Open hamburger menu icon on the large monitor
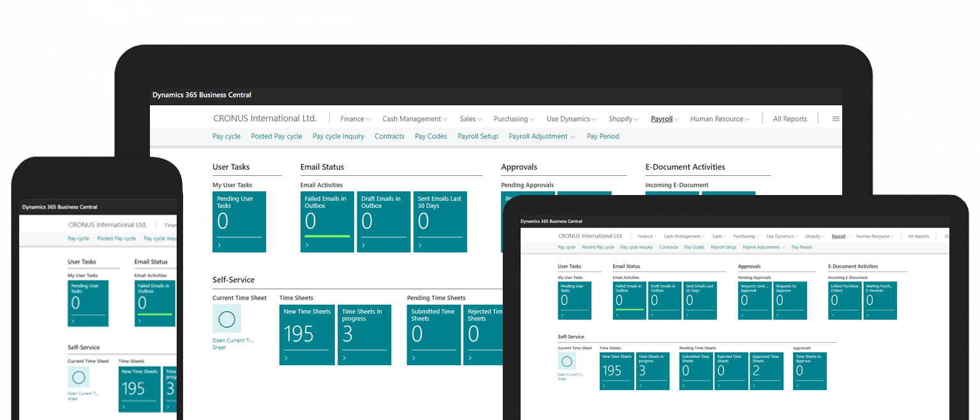Viewport: 980px width, 420px height. pyautogui.click(x=835, y=119)
